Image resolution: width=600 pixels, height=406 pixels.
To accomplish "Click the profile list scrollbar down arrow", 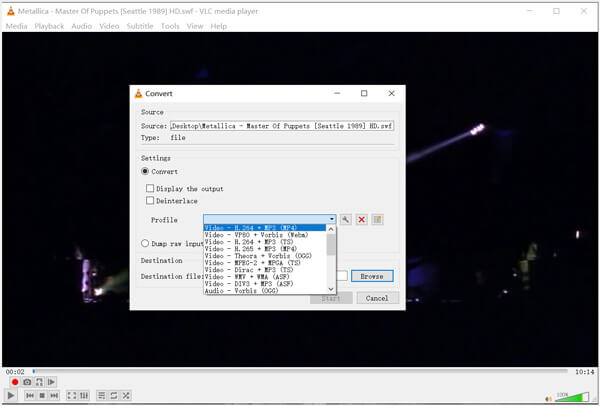I will (x=331, y=289).
